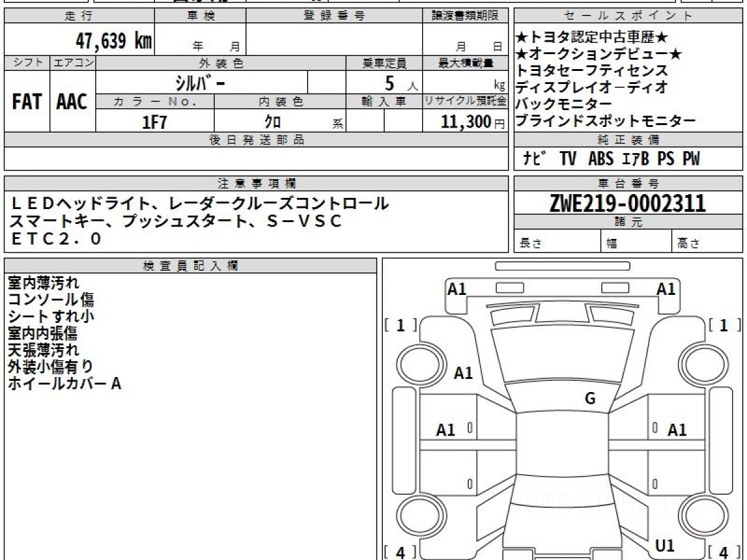Viewport: 747px width, 560px height.
Task: Select the 輸入車 header
Action: 384,101
